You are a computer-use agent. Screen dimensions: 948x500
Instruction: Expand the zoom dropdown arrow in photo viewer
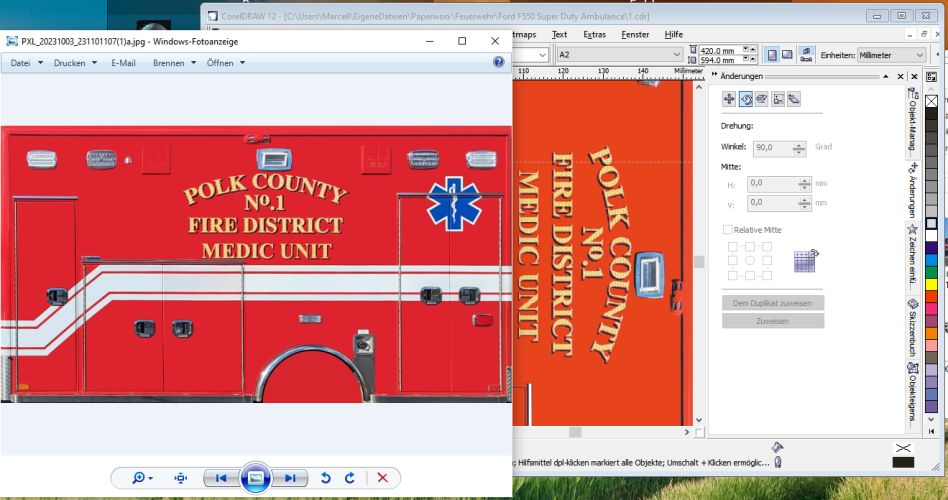(x=150, y=478)
